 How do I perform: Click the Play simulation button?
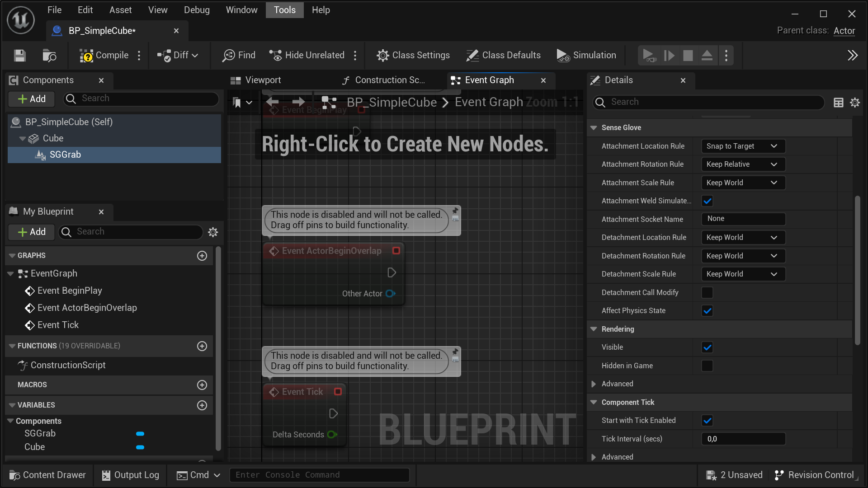click(649, 55)
